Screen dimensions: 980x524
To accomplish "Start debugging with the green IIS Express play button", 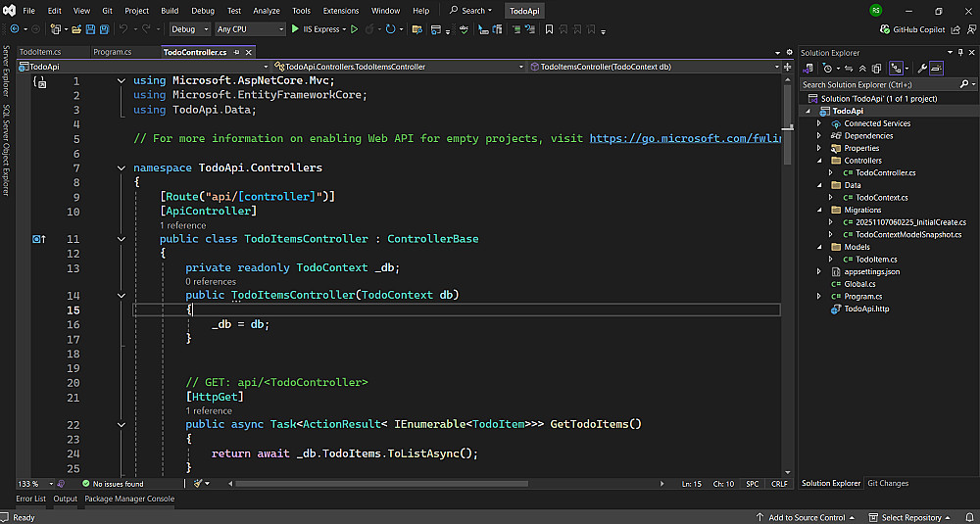I will 295,29.
